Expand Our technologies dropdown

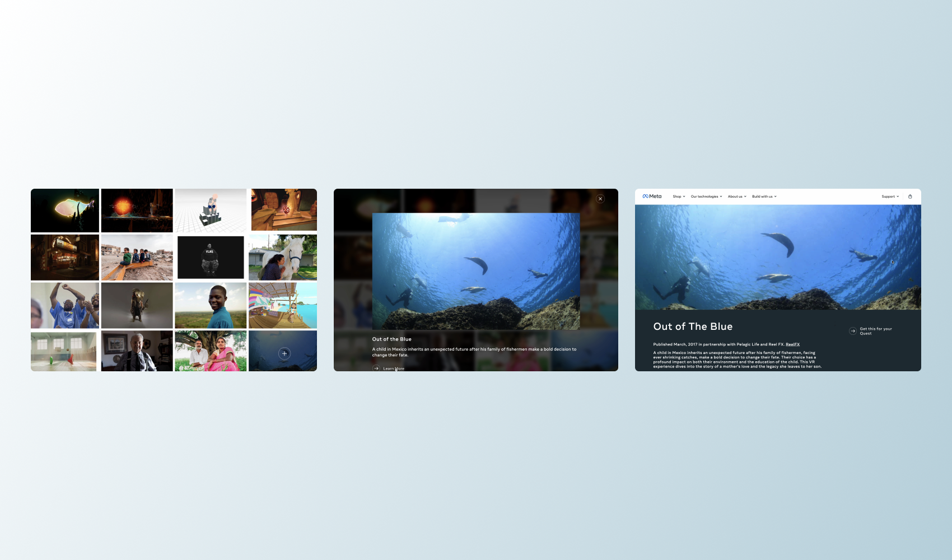pyautogui.click(x=706, y=197)
